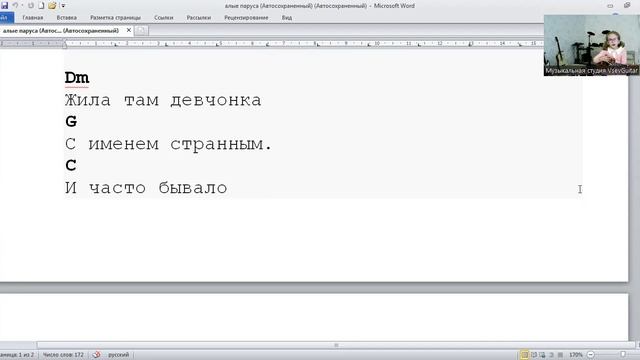Switch to Draft view
Viewport: 640px width, 360px height.
[560, 355]
